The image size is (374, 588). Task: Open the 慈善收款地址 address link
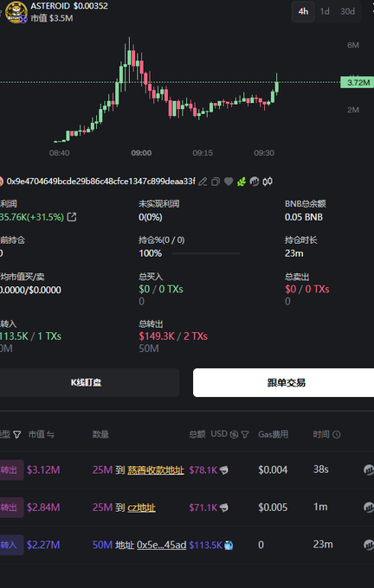coord(156,470)
